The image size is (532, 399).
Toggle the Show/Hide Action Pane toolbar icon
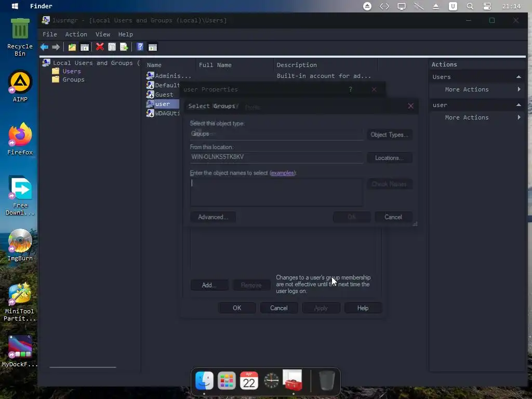click(x=153, y=47)
